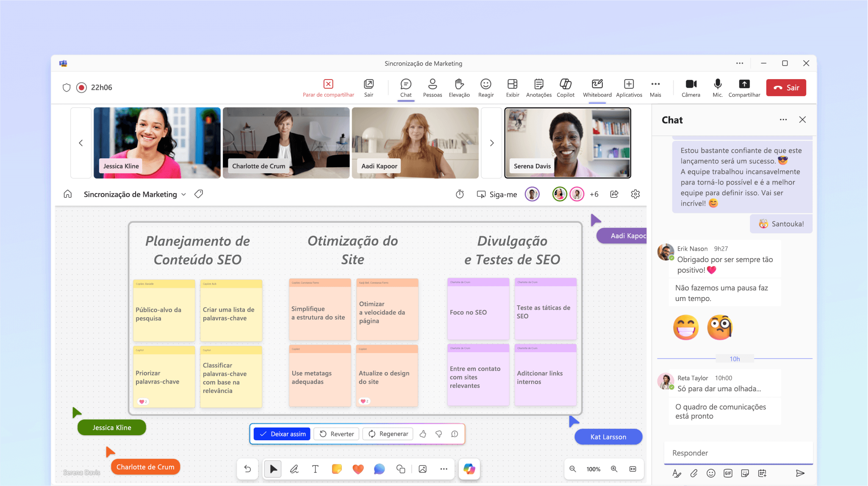The height and width of the screenshot is (486, 868).
Task: Open Marketing Synchronization channel dropdown
Action: pyautogui.click(x=184, y=194)
